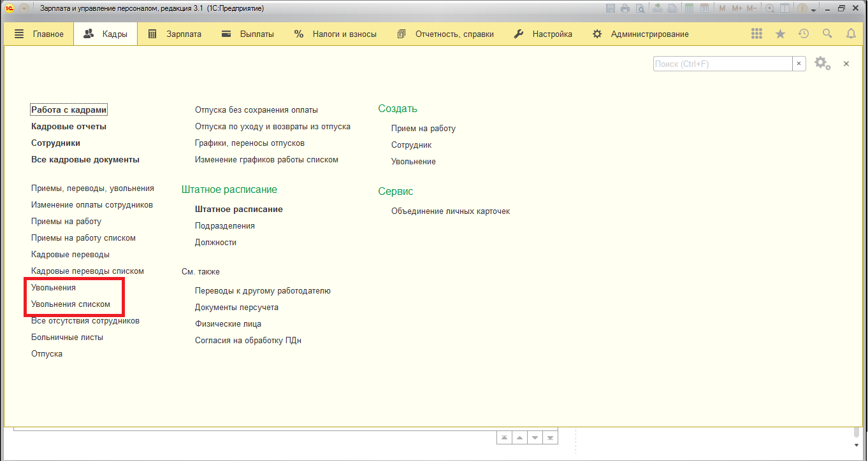Open Должности
This screenshot has height=461, width=868.
pyautogui.click(x=215, y=242)
